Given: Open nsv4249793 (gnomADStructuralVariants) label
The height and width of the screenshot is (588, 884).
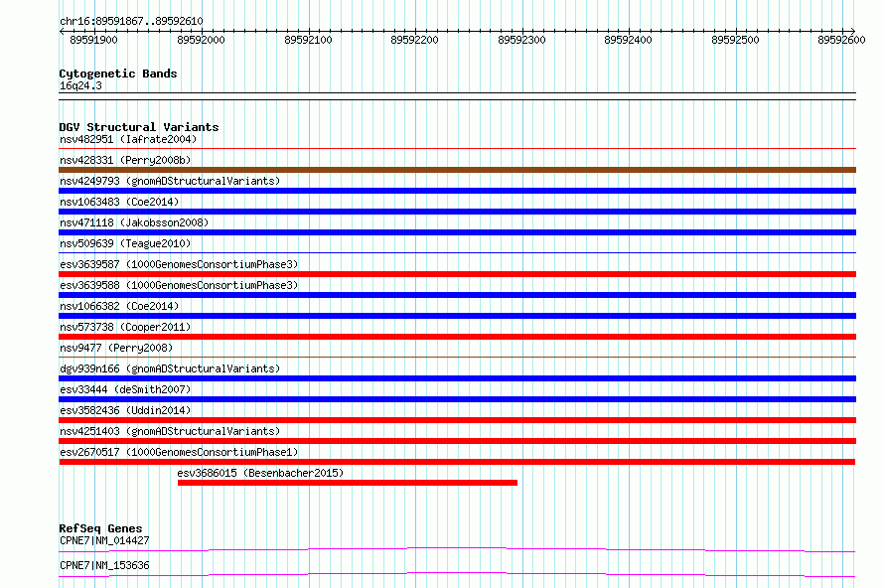Looking at the screenshot, I should point(170,181).
